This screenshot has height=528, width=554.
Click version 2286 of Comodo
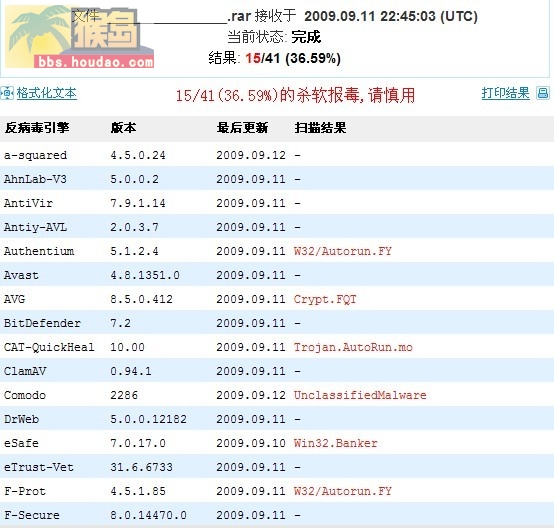pos(124,395)
